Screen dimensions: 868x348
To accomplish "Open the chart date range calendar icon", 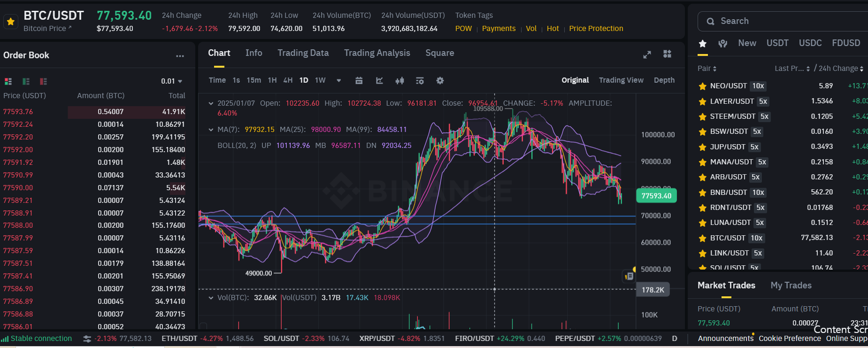I will pyautogui.click(x=359, y=81).
